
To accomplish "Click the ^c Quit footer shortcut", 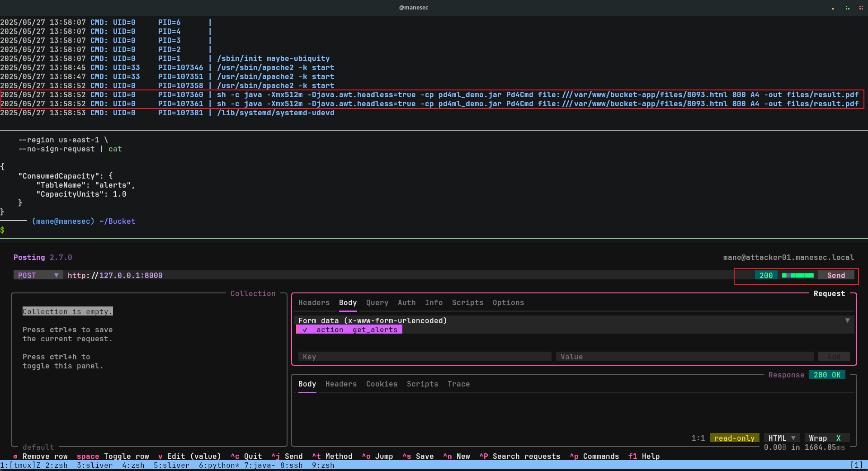I will 246,456.
